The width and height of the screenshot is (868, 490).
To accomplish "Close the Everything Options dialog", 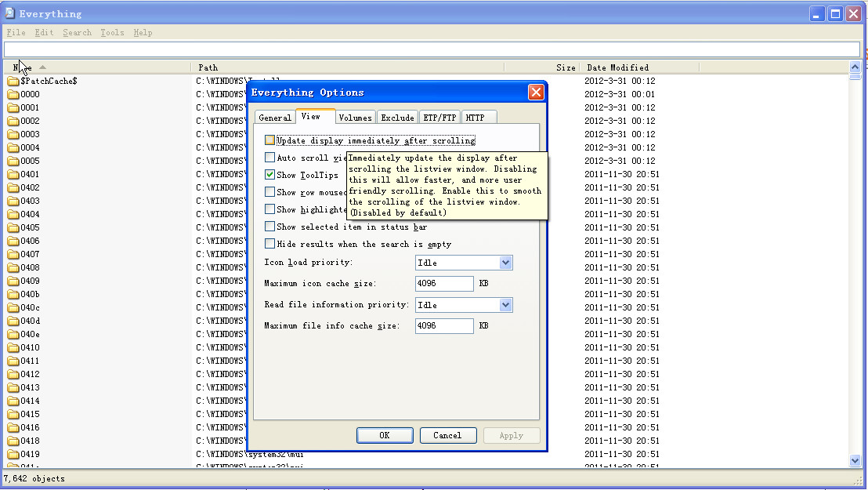I will 536,92.
